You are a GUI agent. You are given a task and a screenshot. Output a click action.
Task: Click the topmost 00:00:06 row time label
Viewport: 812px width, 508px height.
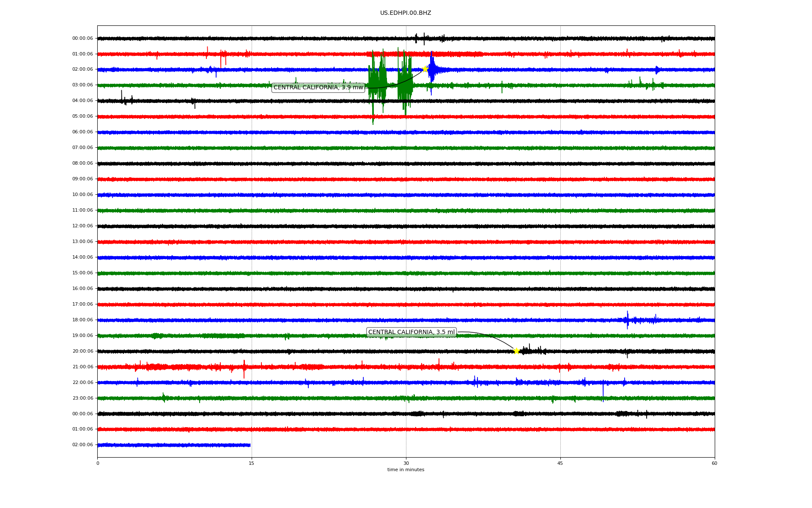tap(82, 39)
